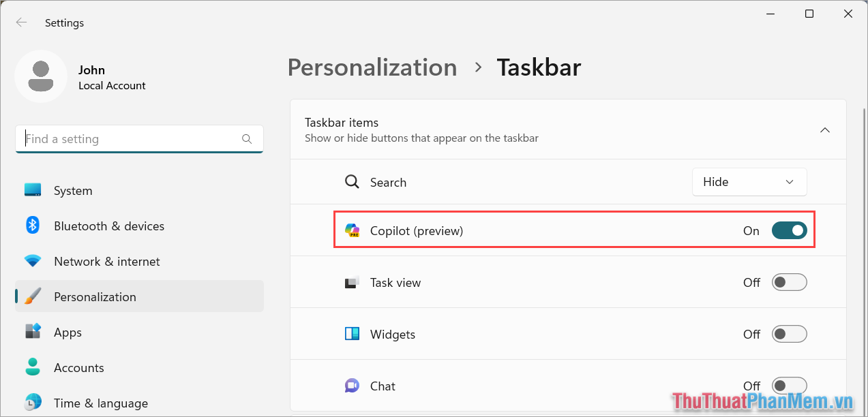Click the Apps icon in the sidebar
The image size is (868, 417).
click(x=33, y=332)
